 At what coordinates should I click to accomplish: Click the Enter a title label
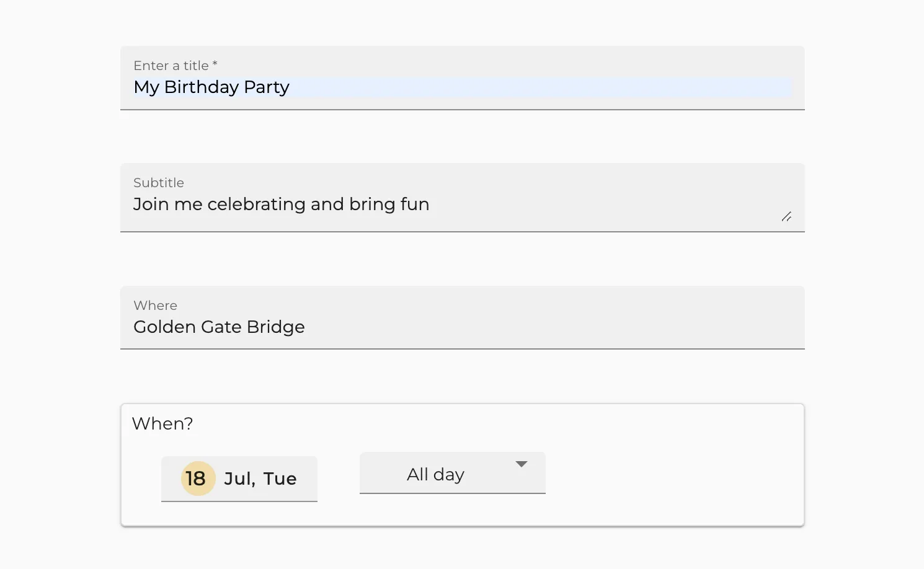[x=174, y=65]
